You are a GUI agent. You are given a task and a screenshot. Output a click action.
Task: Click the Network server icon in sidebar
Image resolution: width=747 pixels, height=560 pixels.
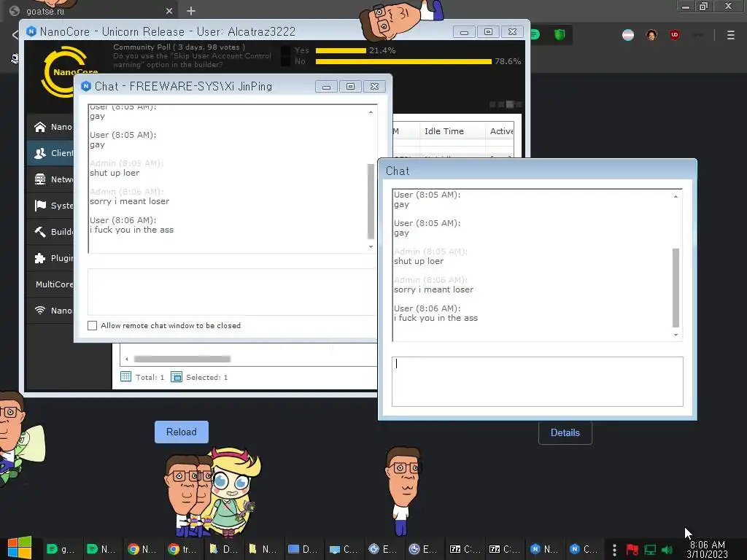pyautogui.click(x=40, y=179)
